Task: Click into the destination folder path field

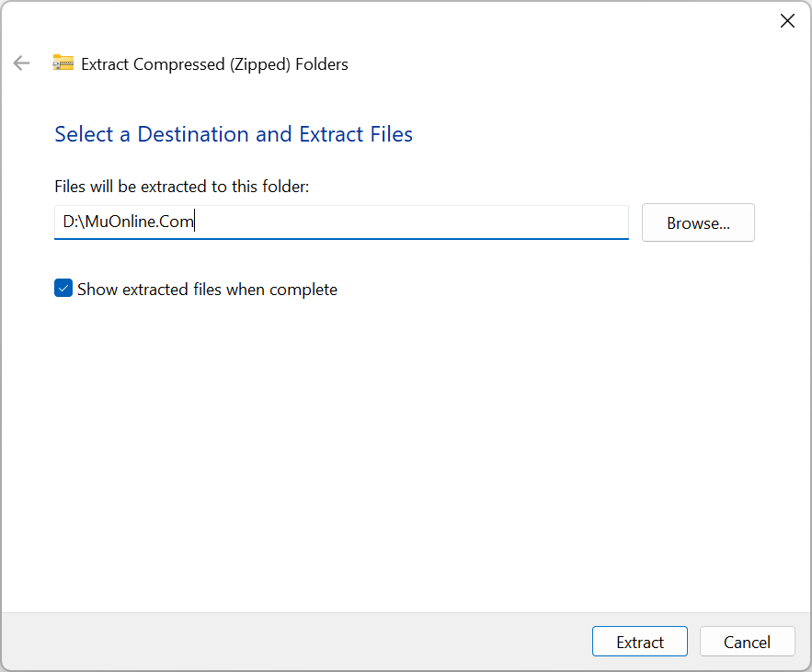Action: click(x=340, y=222)
